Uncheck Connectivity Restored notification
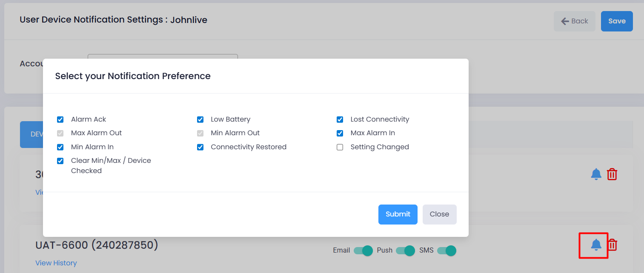 pyautogui.click(x=200, y=147)
